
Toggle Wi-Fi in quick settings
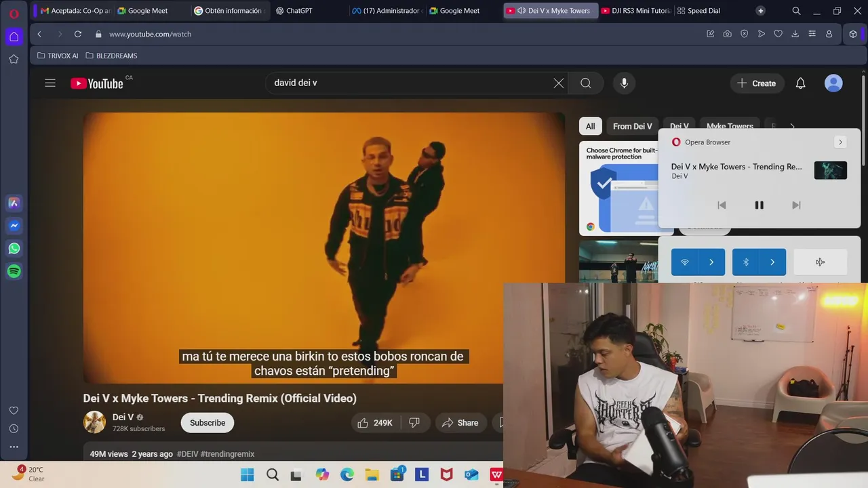coord(685,262)
